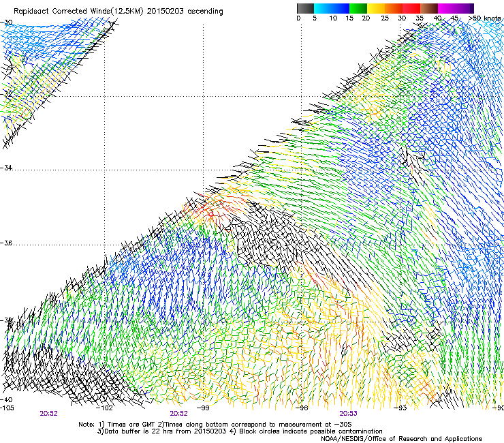Click the brown 35-40 knots legend swatch
Screen dimensions: 504x443
pos(429,8)
